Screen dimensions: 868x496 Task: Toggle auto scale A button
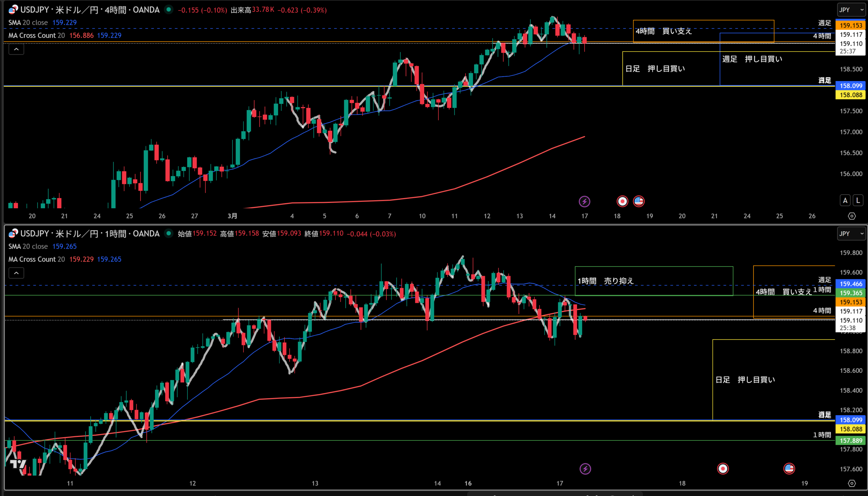845,201
